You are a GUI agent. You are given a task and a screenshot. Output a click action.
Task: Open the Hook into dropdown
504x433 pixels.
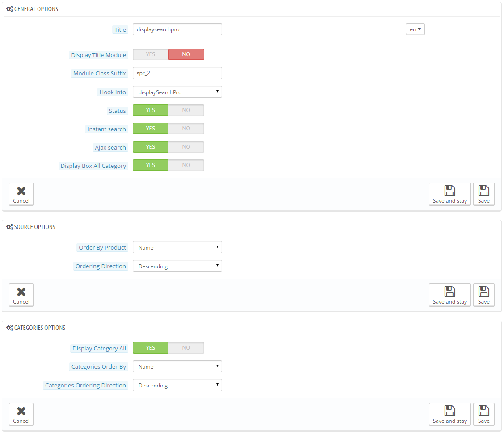(x=177, y=92)
